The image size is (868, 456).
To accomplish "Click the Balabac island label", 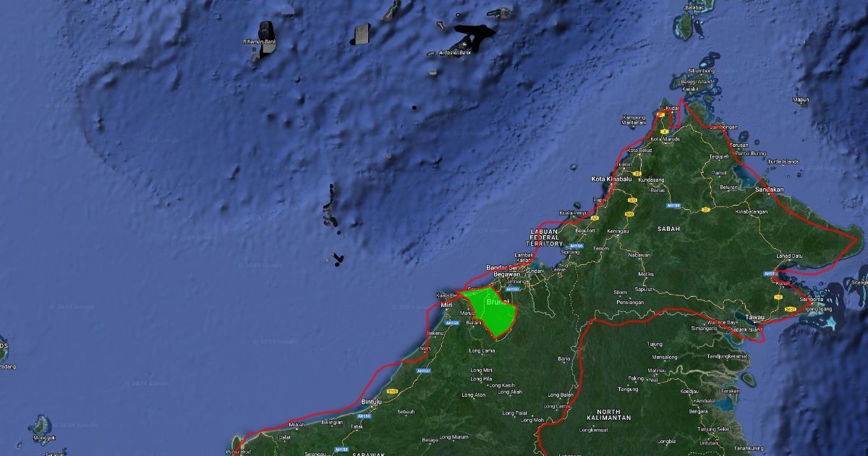I will coord(693,8).
